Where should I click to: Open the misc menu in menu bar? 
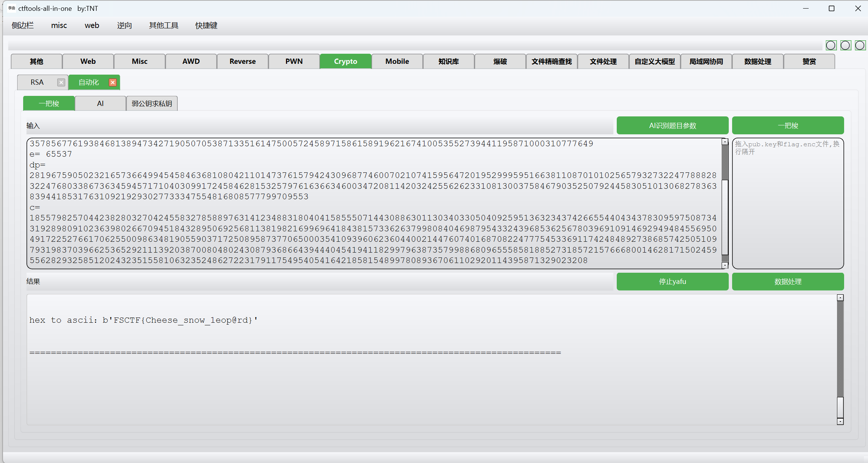[x=59, y=25]
